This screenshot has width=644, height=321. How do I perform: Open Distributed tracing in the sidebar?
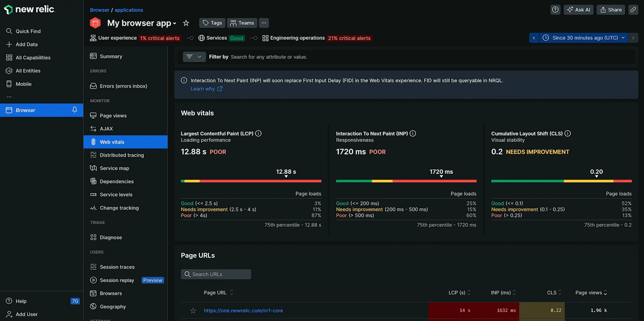[122, 155]
